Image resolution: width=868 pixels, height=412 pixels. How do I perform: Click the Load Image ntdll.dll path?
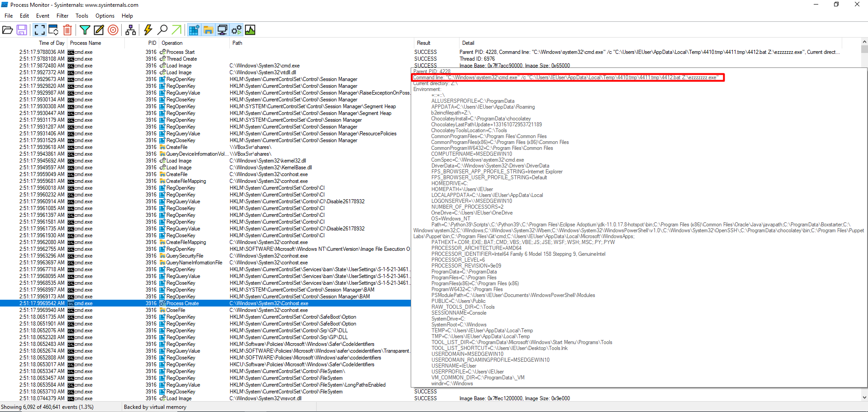[x=263, y=72]
